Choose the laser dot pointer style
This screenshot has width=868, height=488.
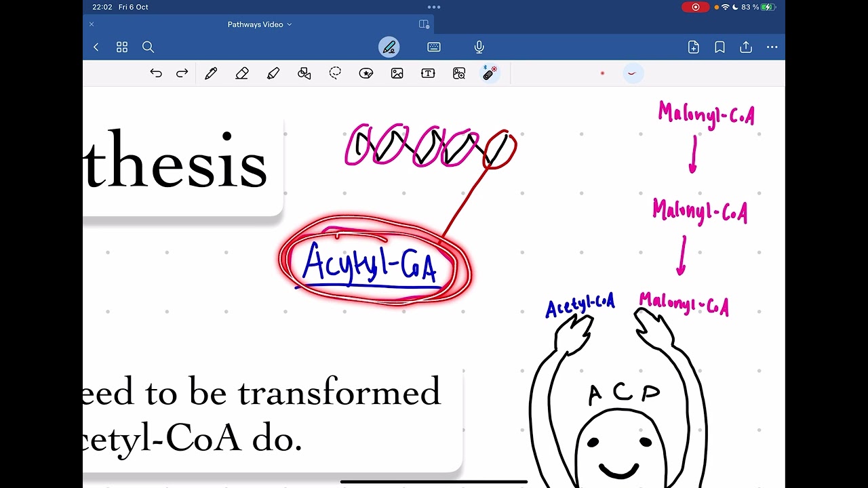coord(602,73)
